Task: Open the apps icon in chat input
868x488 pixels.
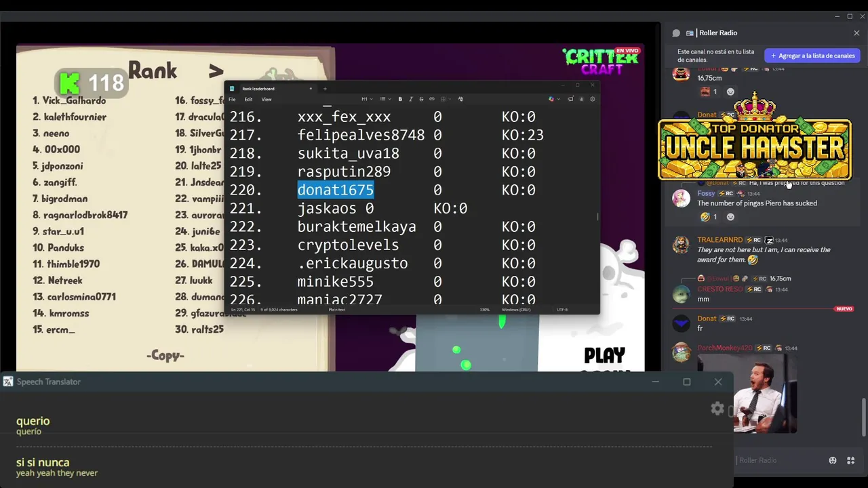Action: tap(851, 460)
